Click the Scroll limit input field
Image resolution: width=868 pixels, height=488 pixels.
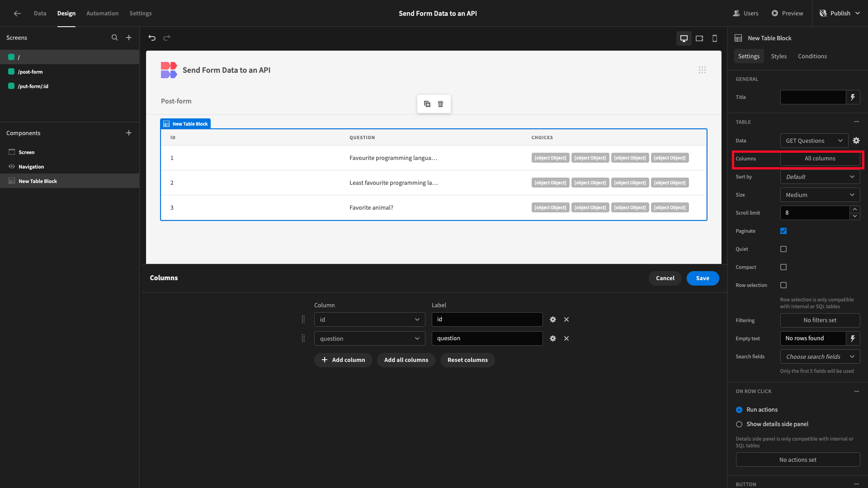point(815,213)
